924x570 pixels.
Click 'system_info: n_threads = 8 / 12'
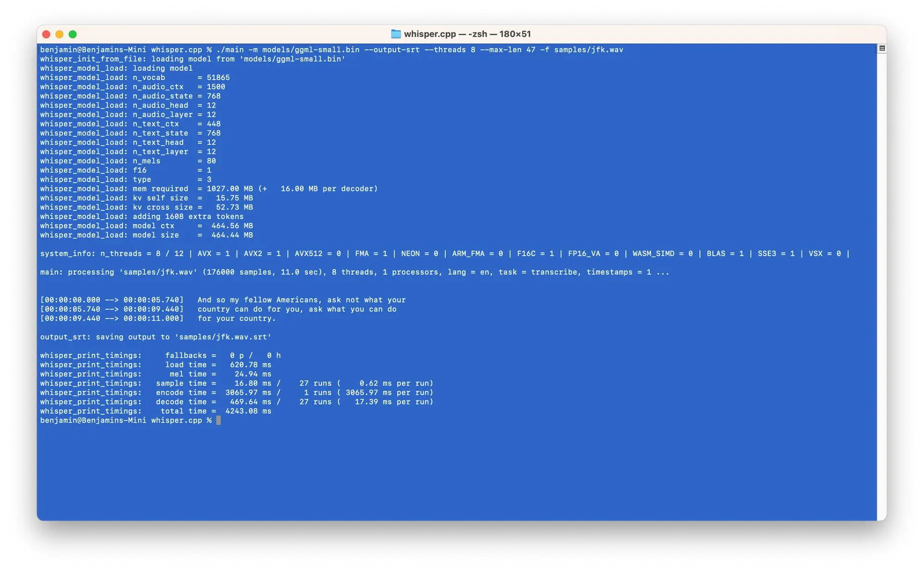pos(112,253)
